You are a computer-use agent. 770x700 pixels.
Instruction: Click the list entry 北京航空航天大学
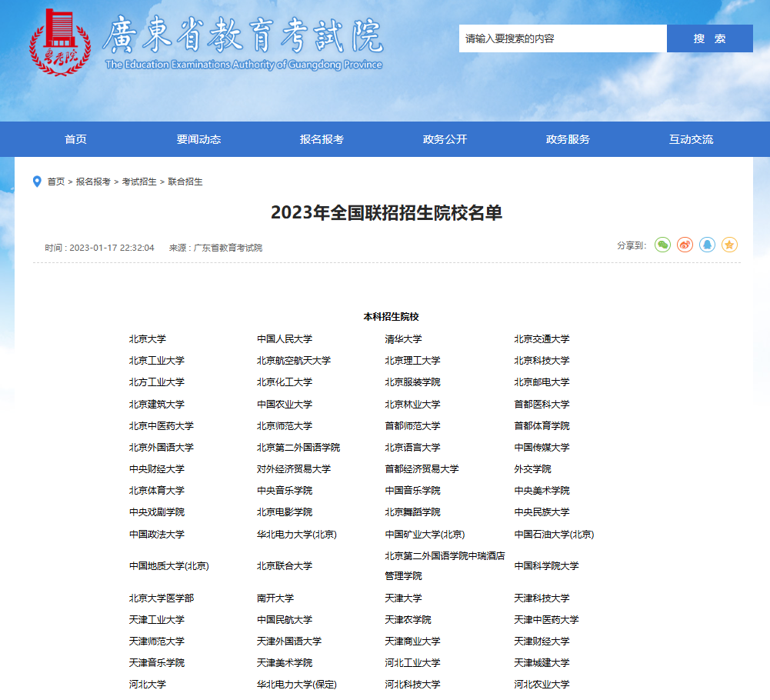click(294, 361)
